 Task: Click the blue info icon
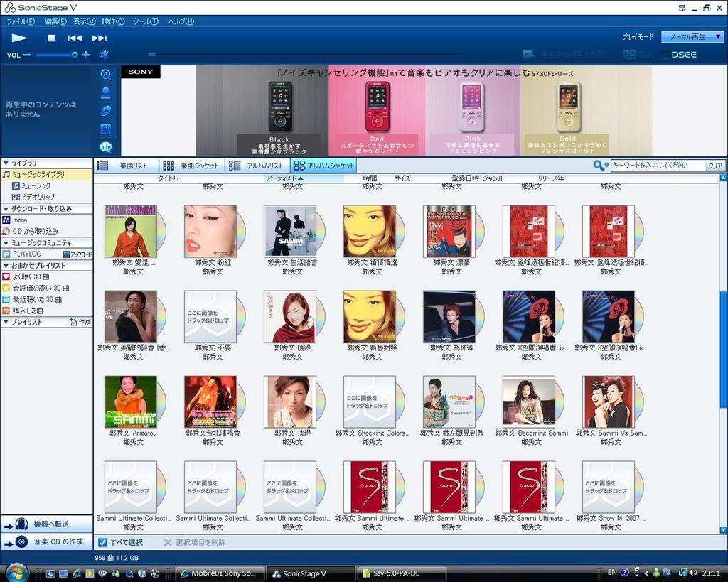click(x=106, y=146)
